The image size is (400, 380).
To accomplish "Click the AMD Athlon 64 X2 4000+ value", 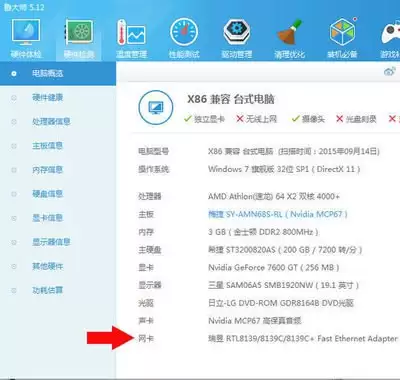I will (x=274, y=196).
